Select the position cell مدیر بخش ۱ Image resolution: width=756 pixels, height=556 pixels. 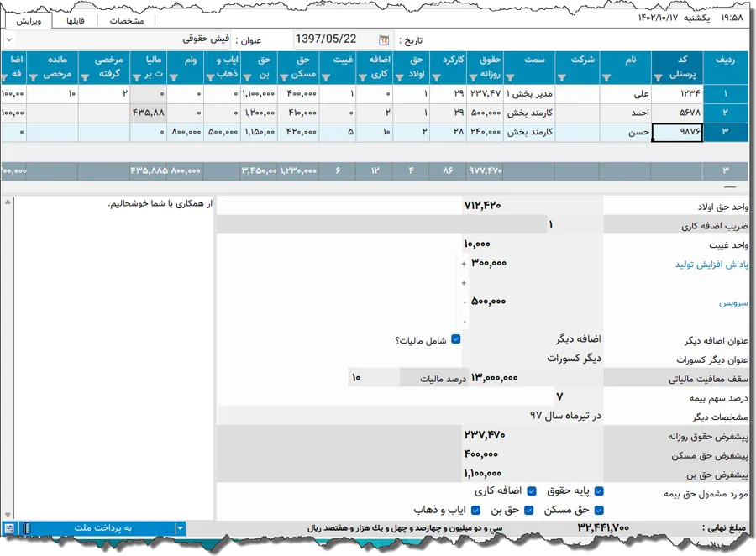[529, 93]
